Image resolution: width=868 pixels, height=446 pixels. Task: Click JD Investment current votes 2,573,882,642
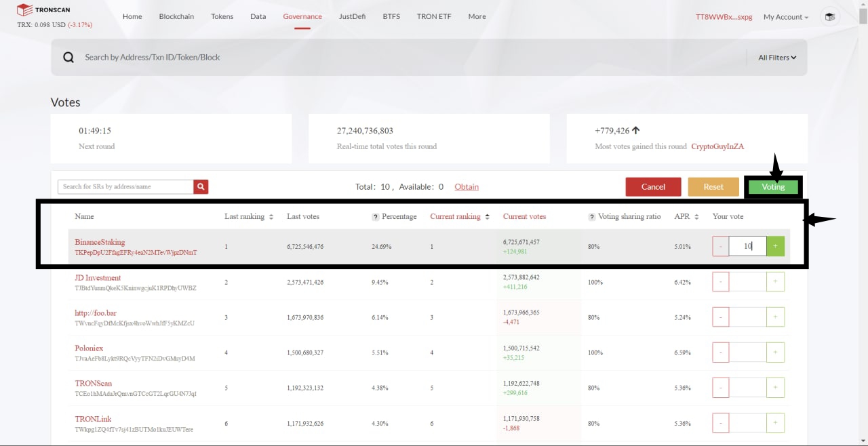(521, 277)
